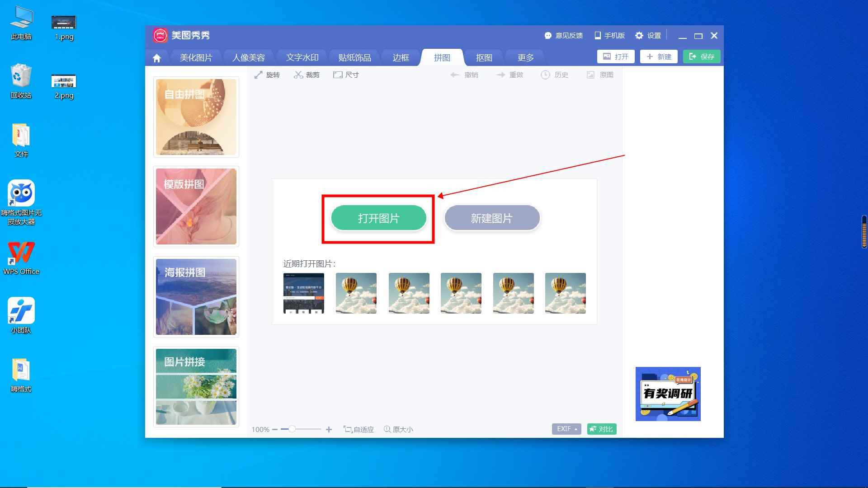Select the 旋转 rotate tool
The height and width of the screenshot is (488, 868).
tap(267, 75)
